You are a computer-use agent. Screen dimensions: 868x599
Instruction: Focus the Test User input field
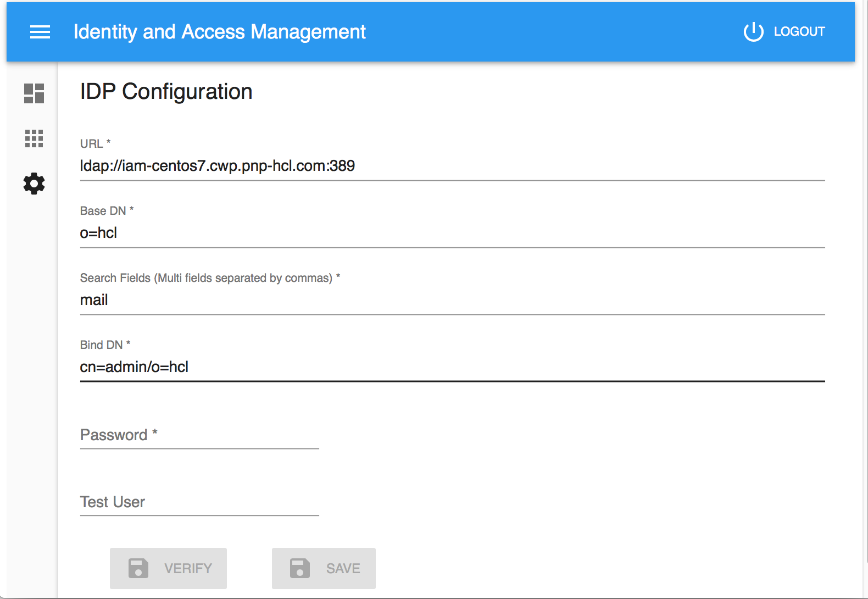(199, 502)
